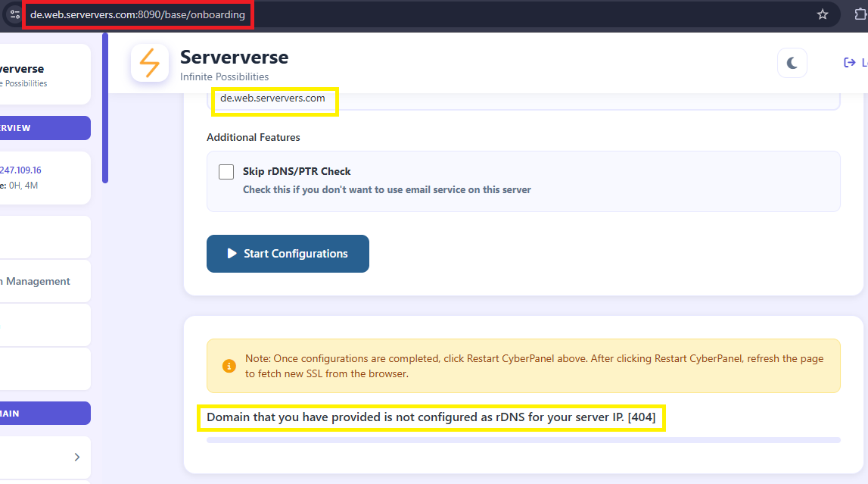Toggle dark mode with the moon icon
The height and width of the screenshot is (484, 868).
click(x=792, y=63)
